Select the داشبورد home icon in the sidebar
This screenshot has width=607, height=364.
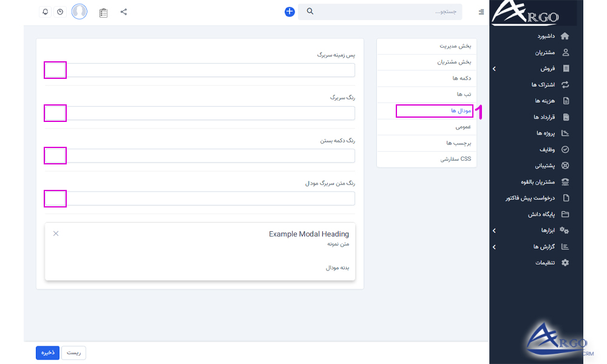(x=565, y=36)
